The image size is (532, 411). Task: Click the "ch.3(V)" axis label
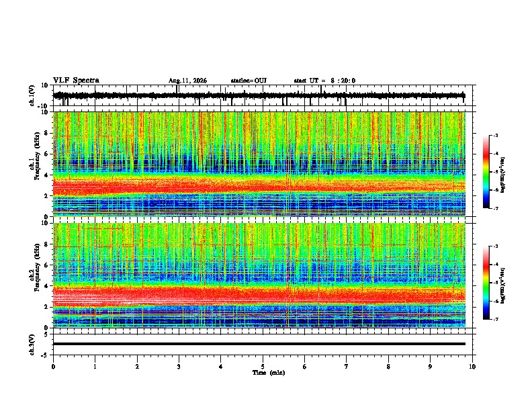tap(32, 345)
